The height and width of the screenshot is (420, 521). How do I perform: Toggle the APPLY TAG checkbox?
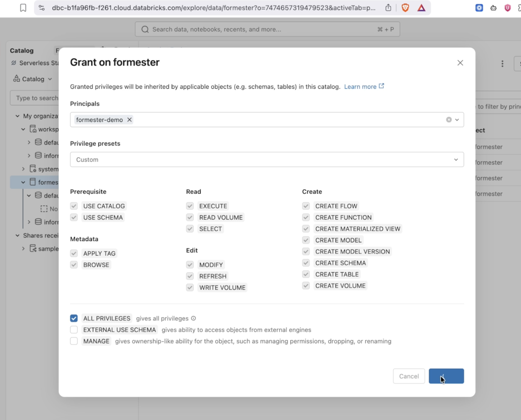coord(74,253)
